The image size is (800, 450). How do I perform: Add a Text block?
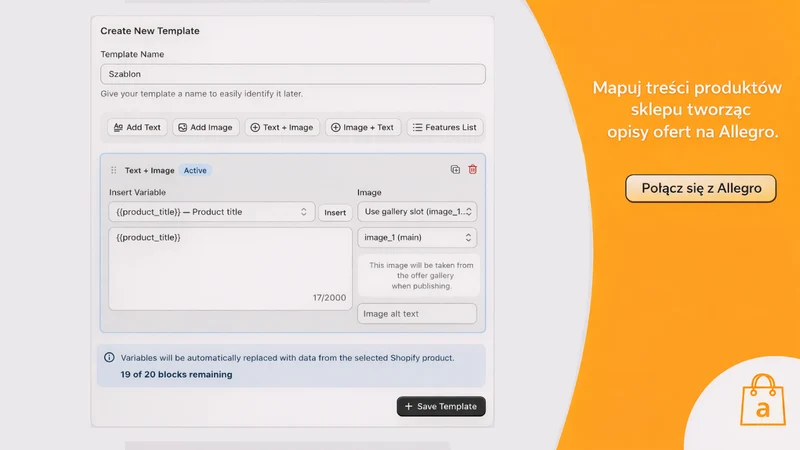[x=137, y=128]
